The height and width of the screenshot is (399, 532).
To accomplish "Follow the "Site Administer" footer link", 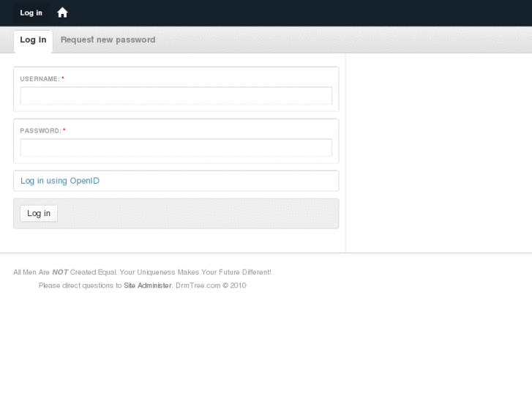I will (148, 286).
